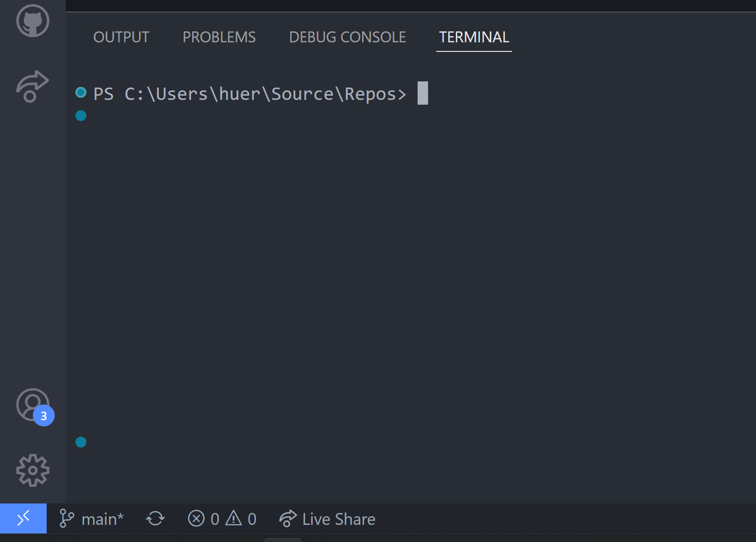756x542 pixels.
Task: Click the synchronize changes icon in status bar
Action: [155, 518]
